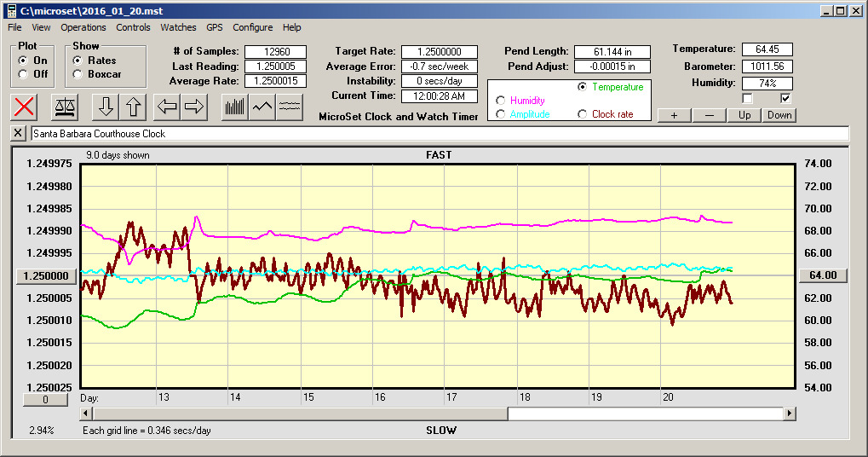Click the SLOW label below graph

441,431
